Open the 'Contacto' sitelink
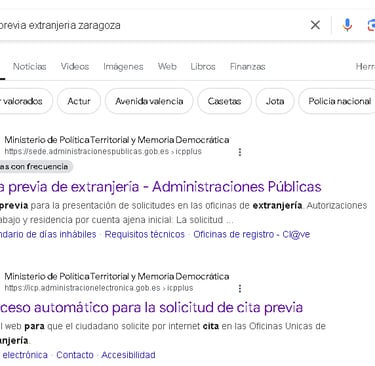The height and width of the screenshot is (366, 375). click(75, 355)
